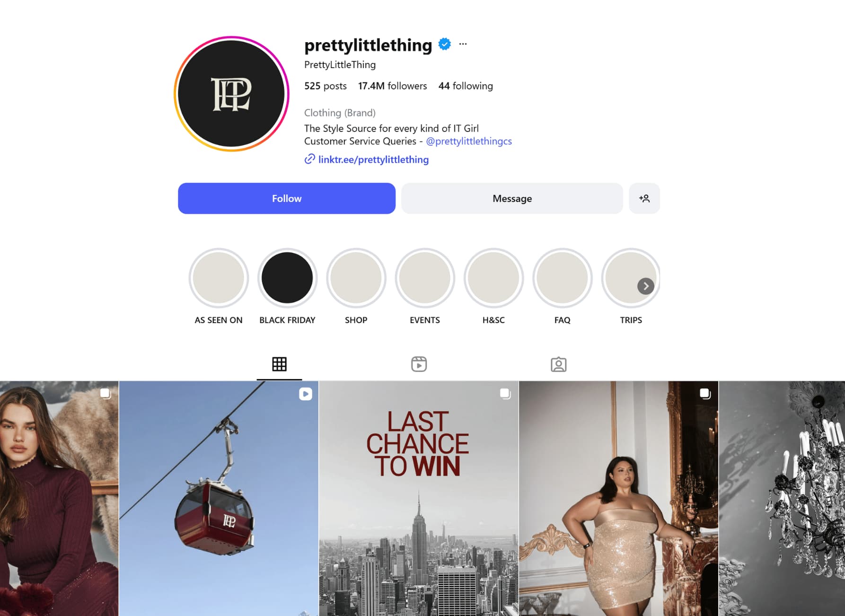Click the link icon beside linktr.ee
Screen dimensions: 845x616
click(x=309, y=159)
